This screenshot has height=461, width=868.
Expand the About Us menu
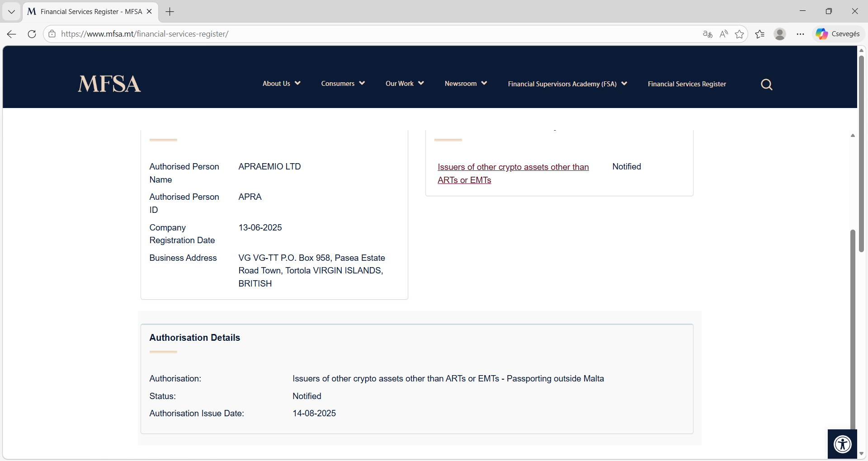point(281,84)
